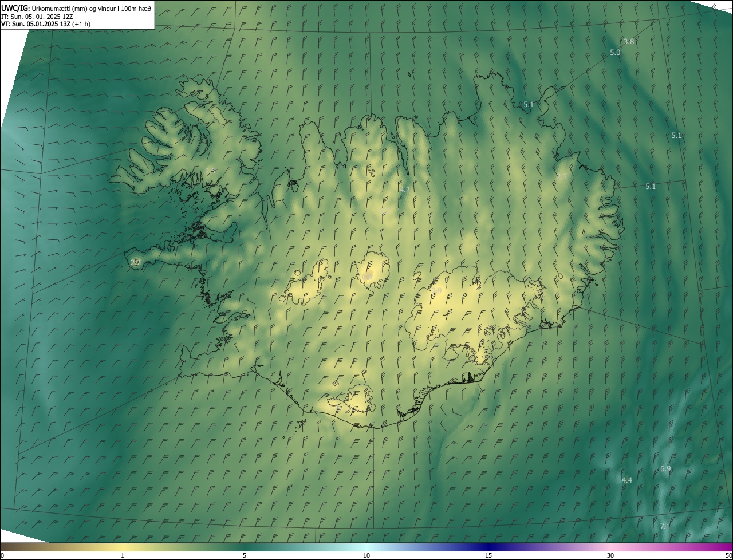The image size is (733, 560).
Task: Click the 6.9 value label over the ocean
Action: [665, 468]
